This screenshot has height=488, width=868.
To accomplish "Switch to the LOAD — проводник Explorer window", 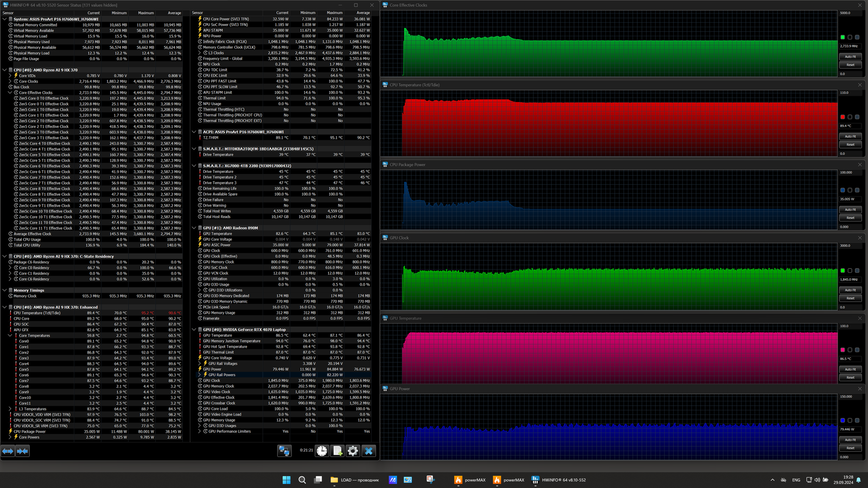I will tap(355, 480).
